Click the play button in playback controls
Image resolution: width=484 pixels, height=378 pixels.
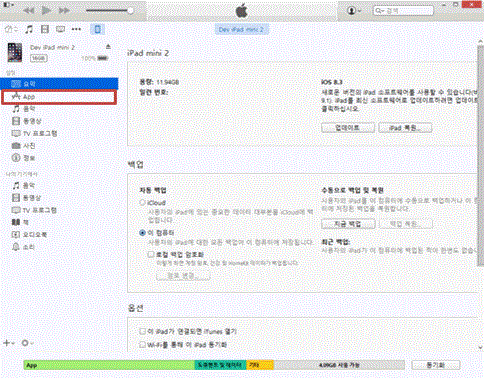click(x=46, y=11)
